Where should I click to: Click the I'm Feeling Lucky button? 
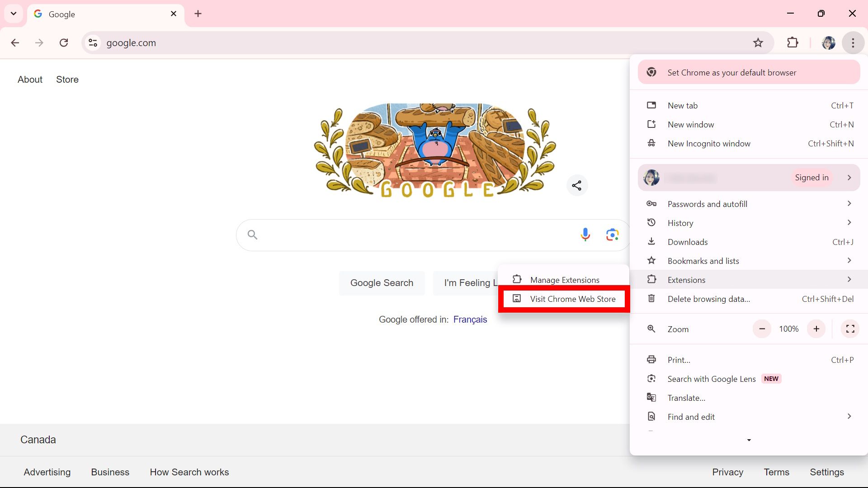tap(466, 283)
